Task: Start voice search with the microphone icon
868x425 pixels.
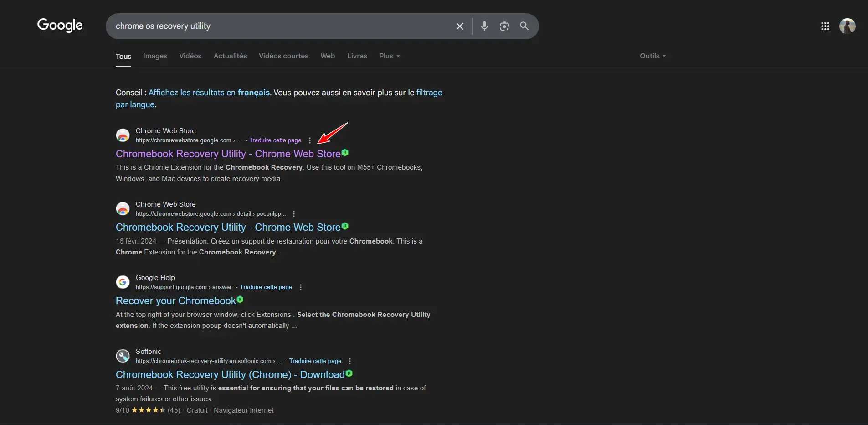Action: (484, 26)
